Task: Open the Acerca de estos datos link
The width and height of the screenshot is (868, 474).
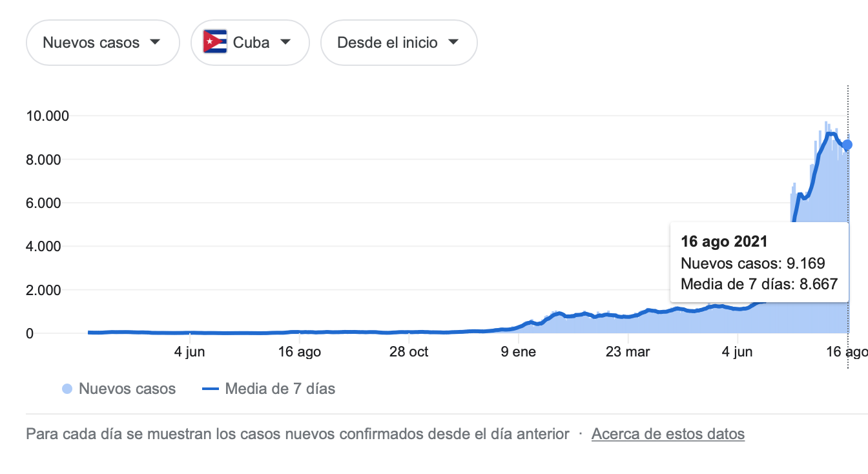Action: coord(668,434)
